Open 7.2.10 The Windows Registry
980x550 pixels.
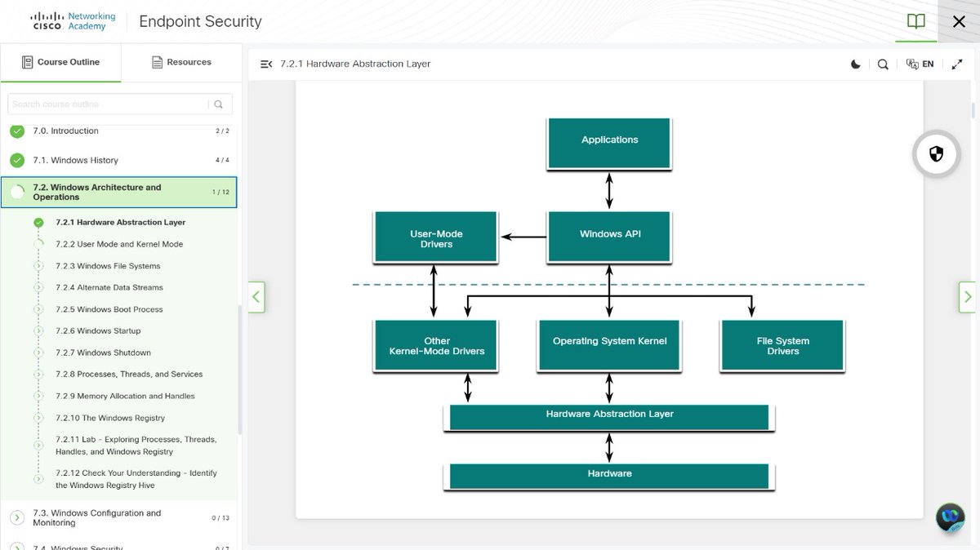tap(110, 418)
